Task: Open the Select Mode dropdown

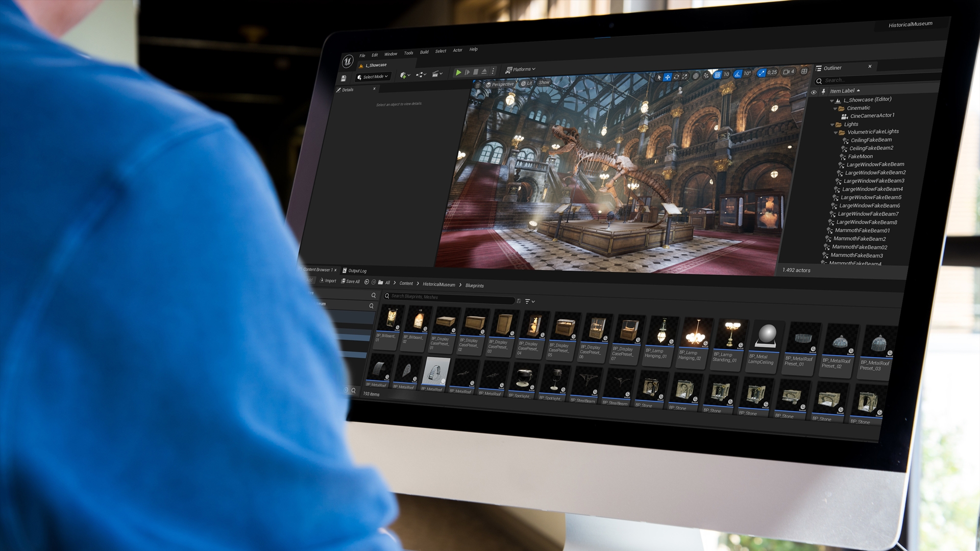Action: (x=374, y=77)
